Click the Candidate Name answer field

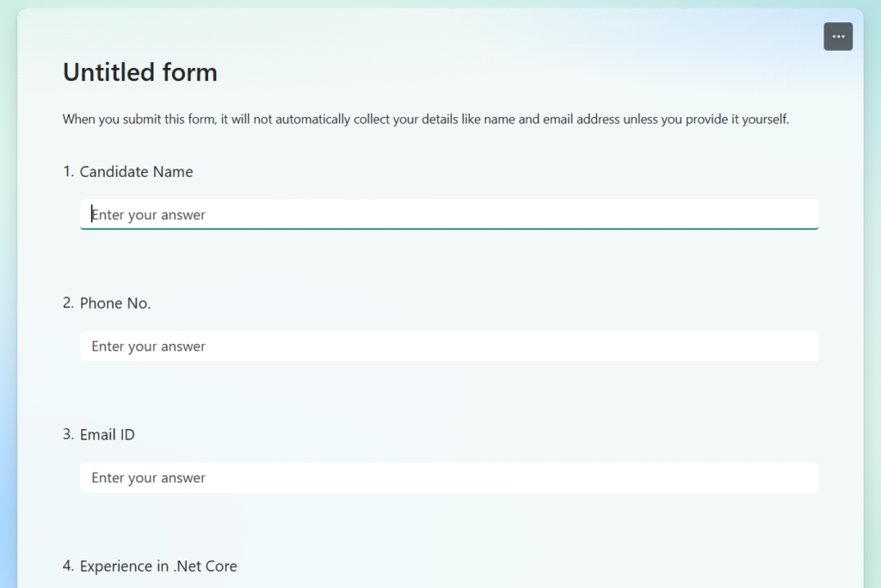449,215
